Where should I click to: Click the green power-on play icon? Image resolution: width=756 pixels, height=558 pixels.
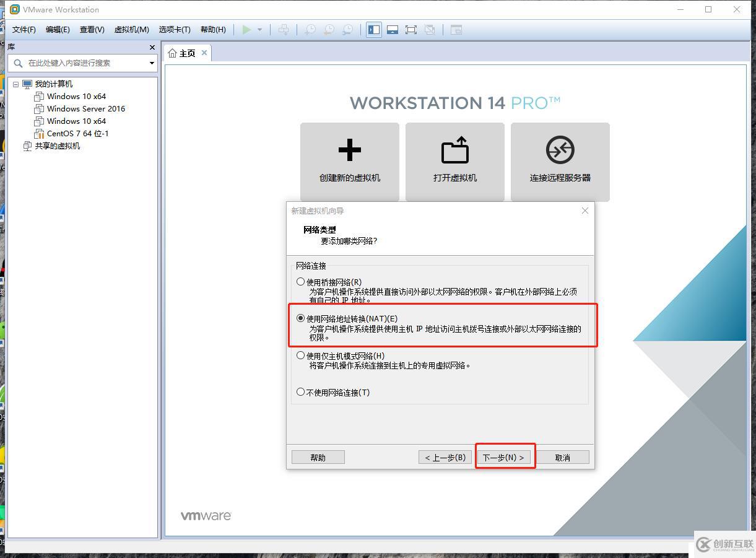pos(247,30)
